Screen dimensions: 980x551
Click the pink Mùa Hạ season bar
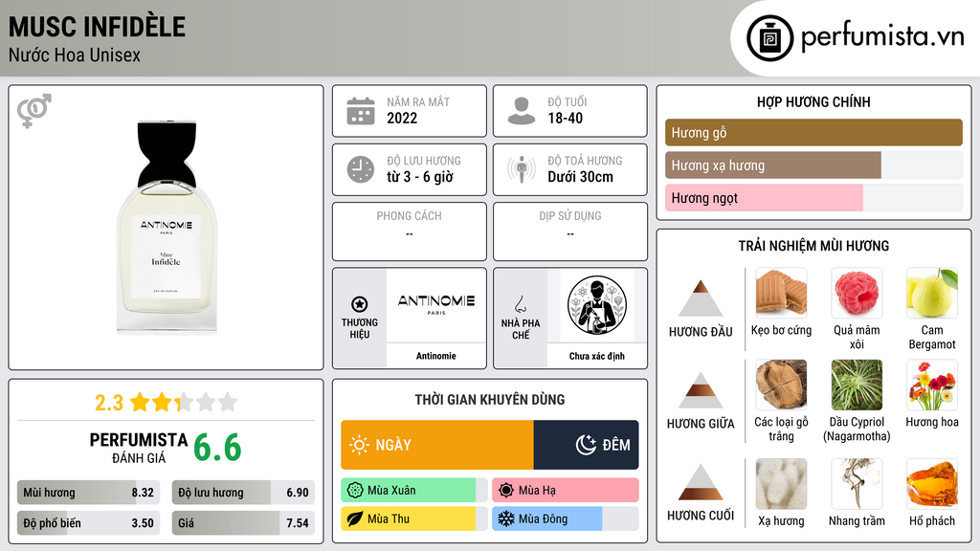pyautogui.click(x=566, y=491)
